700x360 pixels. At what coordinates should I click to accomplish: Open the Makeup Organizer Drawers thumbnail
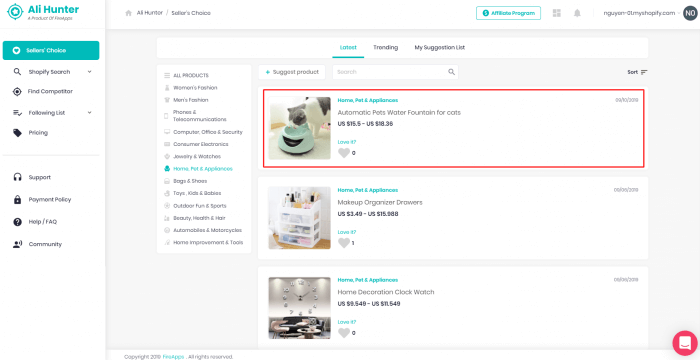tap(300, 218)
